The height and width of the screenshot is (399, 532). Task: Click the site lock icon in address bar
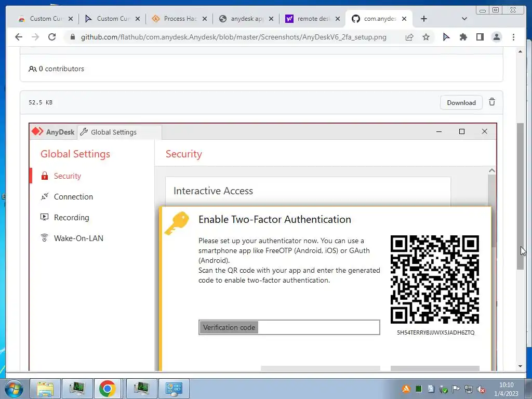(x=72, y=37)
